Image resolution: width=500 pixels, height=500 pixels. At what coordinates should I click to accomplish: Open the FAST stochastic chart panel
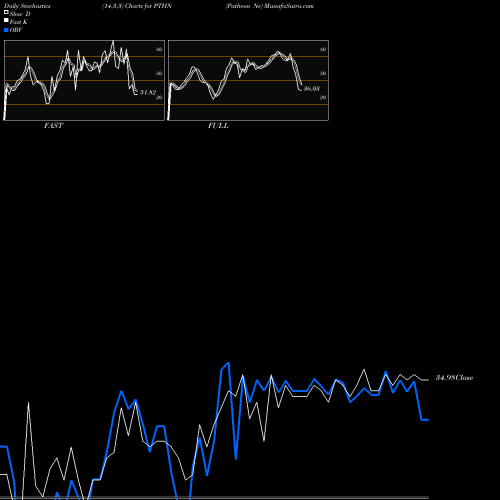[84, 80]
